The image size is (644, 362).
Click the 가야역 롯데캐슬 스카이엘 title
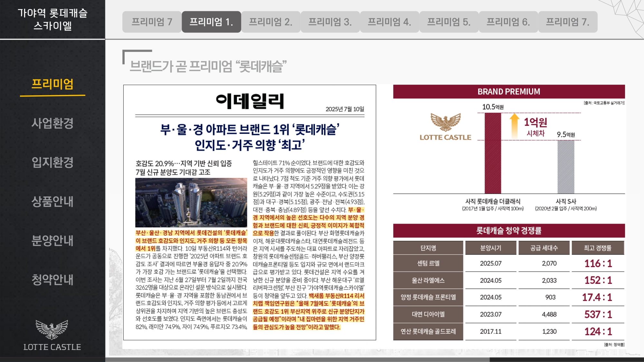point(52,19)
